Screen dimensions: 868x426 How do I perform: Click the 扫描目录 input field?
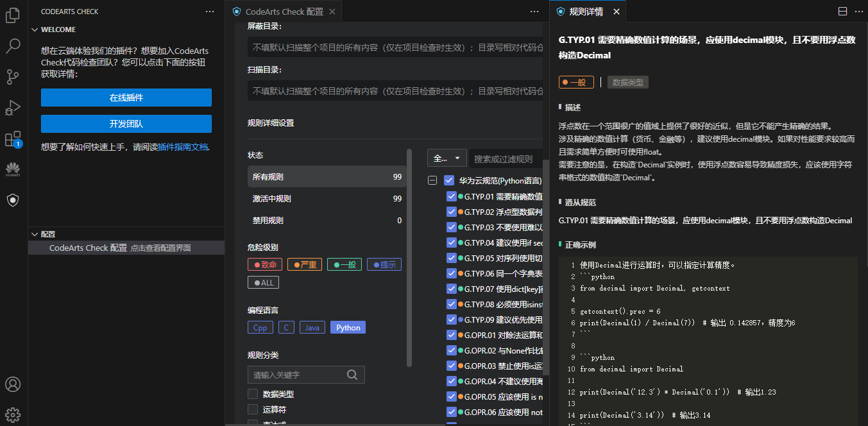[x=396, y=91]
